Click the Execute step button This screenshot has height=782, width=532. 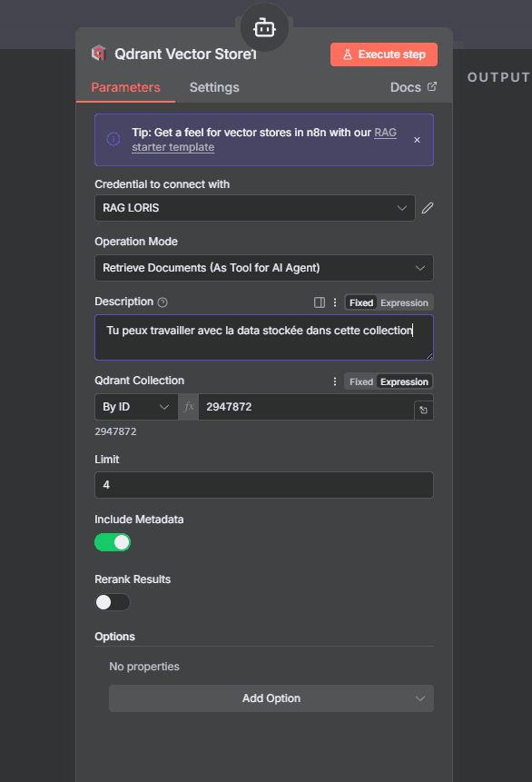click(x=383, y=54)
